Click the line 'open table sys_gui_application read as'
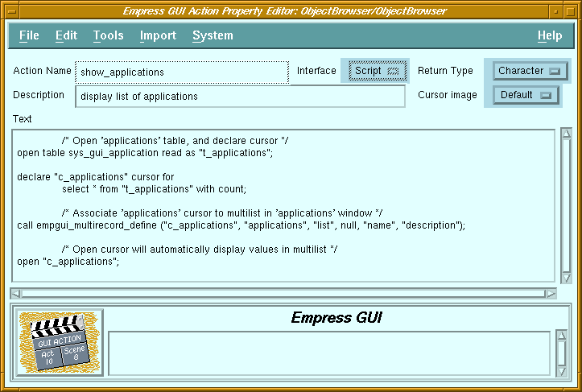The height and width of the screenshot is (392, 582). [145, 153]
